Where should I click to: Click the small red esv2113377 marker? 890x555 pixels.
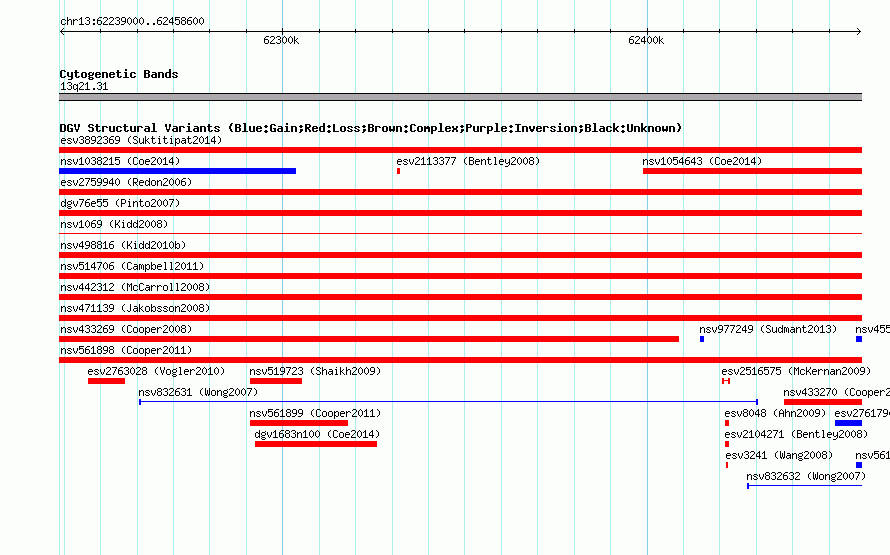(398, 171)
